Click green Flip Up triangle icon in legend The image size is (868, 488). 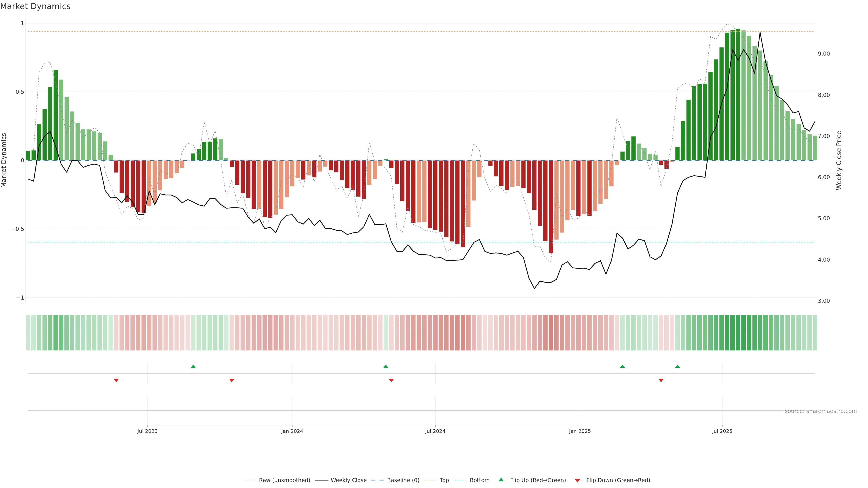[x=501, y=480]
